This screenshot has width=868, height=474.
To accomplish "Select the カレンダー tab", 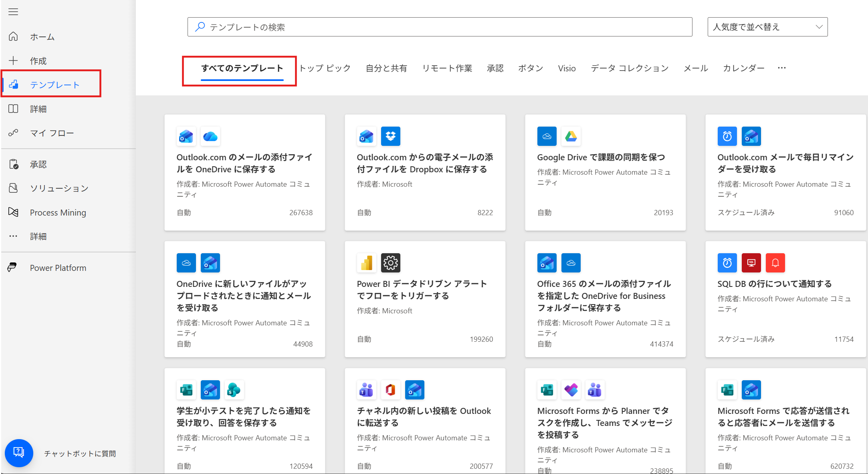I will pos(744,69).
